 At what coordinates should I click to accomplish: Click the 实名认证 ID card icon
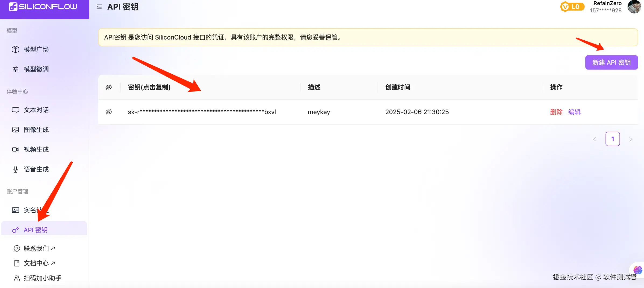point(16,210)
